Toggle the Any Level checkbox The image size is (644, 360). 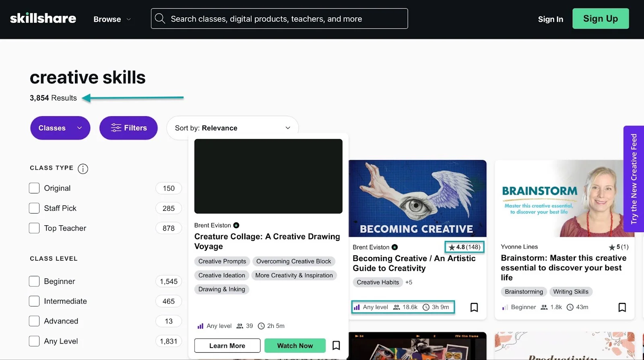[34, 341]
